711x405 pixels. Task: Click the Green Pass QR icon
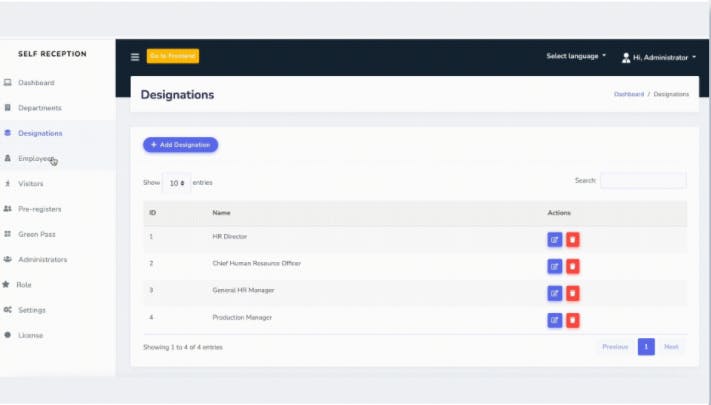pos(7,234)
